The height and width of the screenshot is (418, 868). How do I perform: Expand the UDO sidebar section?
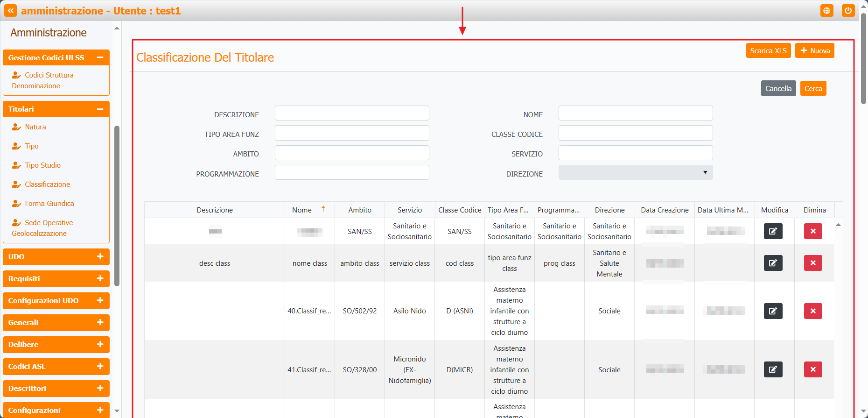tap(100, 256)
